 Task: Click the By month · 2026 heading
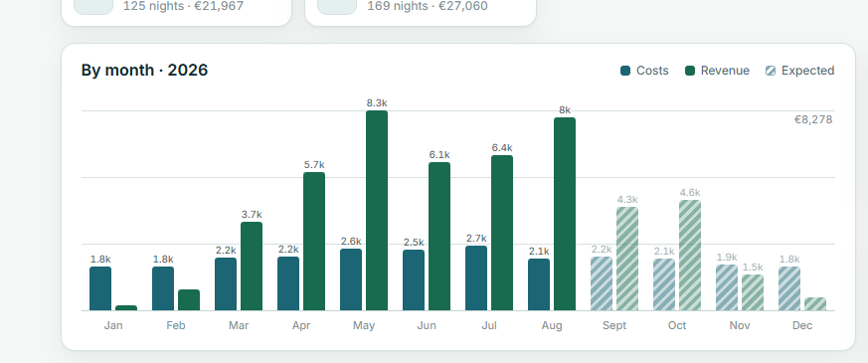point(144,71)
